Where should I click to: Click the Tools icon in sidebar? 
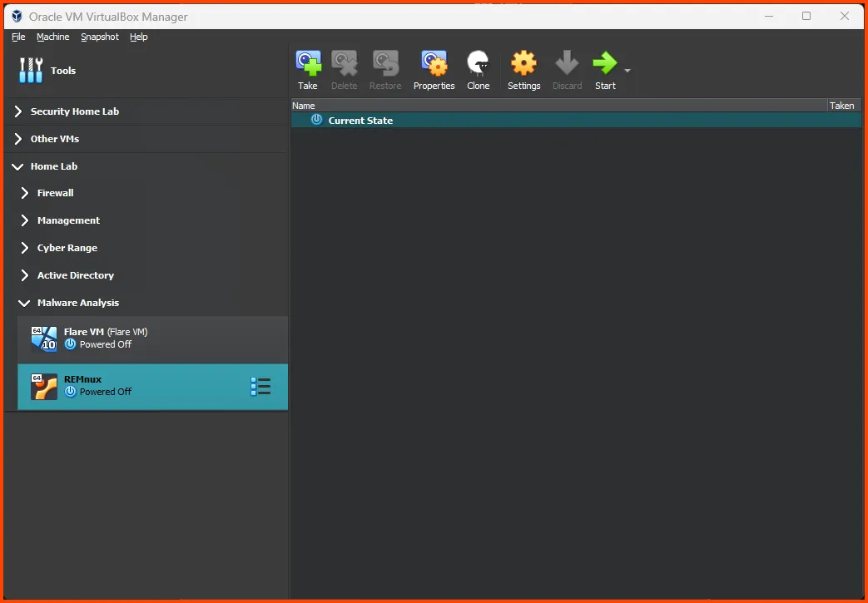click(x=31, y=70)
